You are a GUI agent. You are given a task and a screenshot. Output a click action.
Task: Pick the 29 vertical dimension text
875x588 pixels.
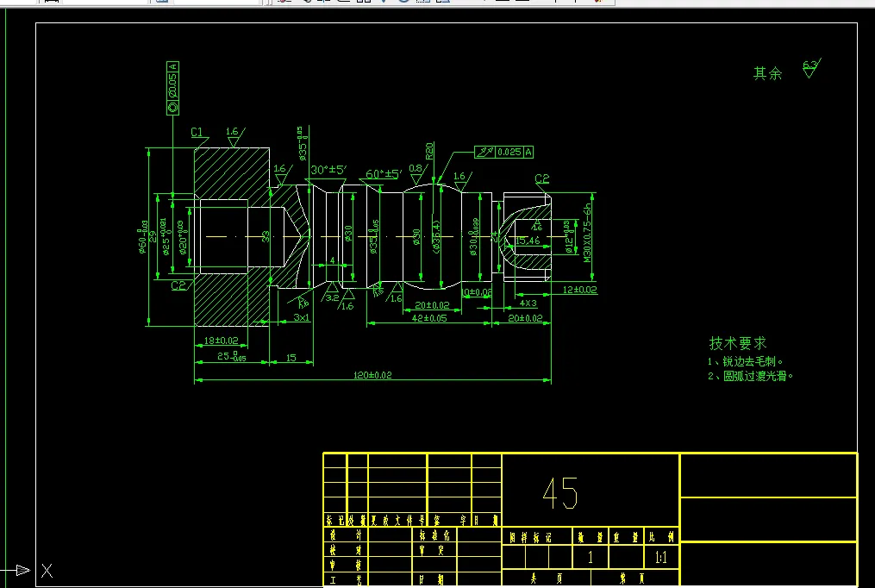153,236
